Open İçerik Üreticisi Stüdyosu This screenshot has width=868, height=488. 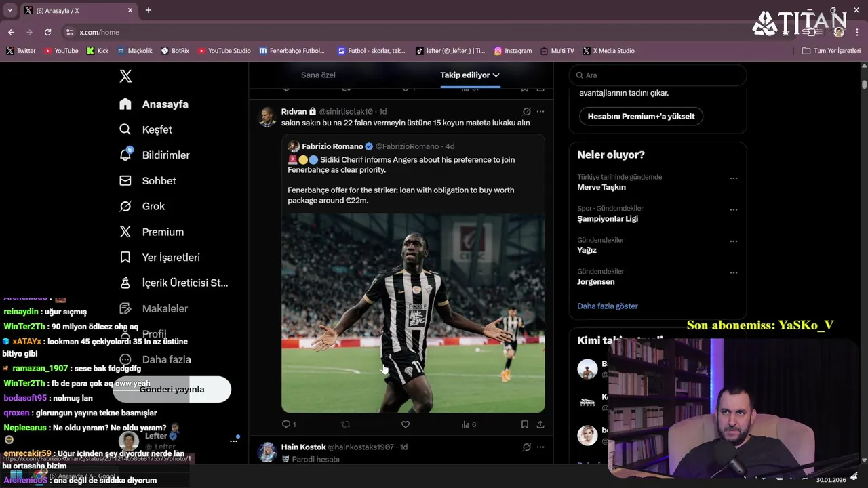coord(174,283)
